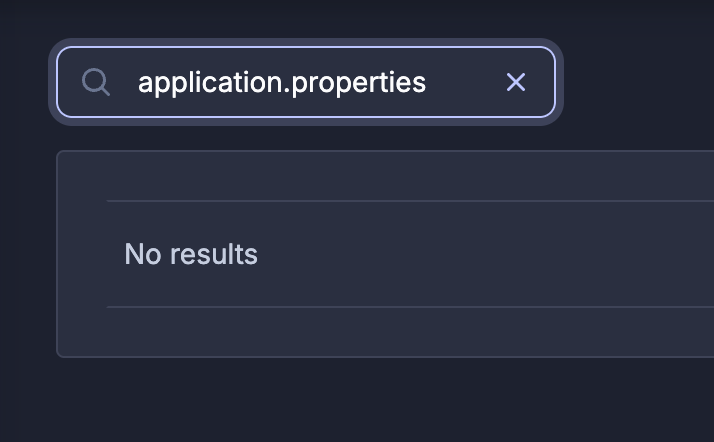
Task: Select the 'No results' message text
Action: tap(191, 254)
